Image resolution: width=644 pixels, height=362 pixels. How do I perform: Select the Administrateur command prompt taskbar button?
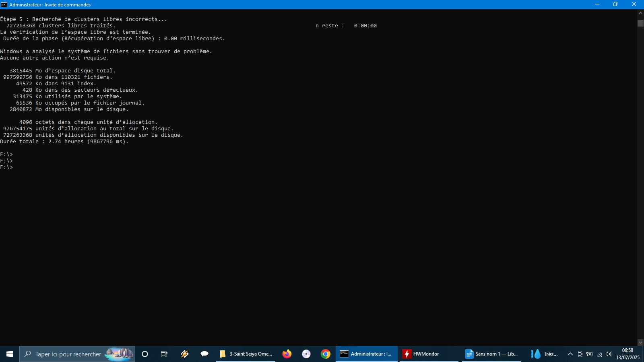click(367, 354)
